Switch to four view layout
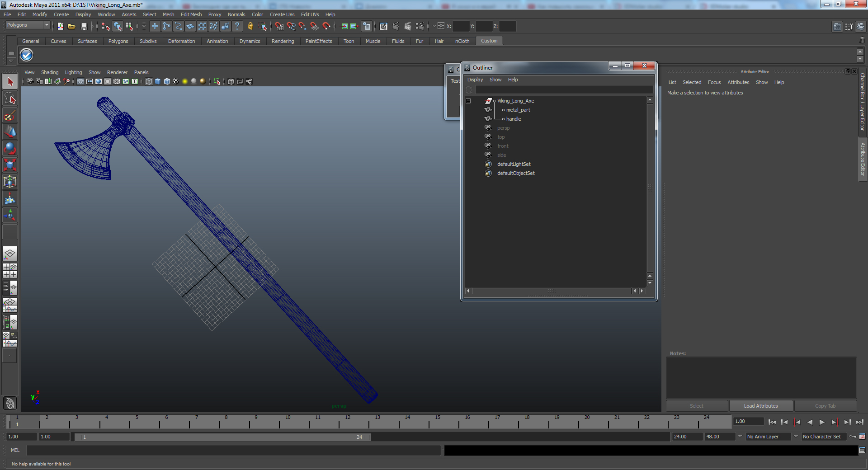This screenshot has width=868, height=470. [x=10, y=271]
